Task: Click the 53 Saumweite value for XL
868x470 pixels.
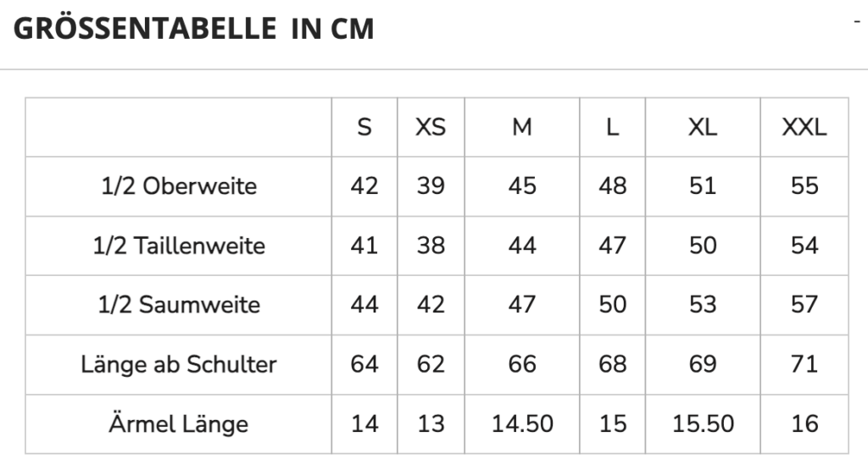Action: point(703,305)
